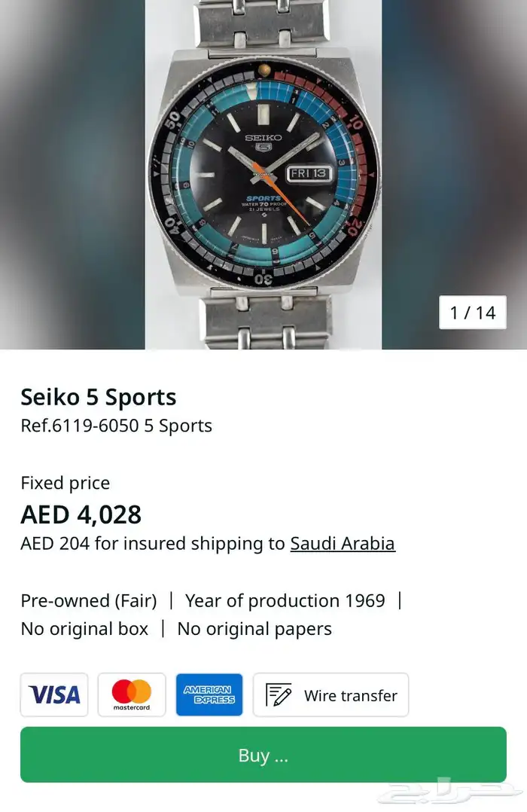The height and width of the screenshot is (812, 527).
Task: Tap the Fixed price label
Action: click(x=65, y=483)
